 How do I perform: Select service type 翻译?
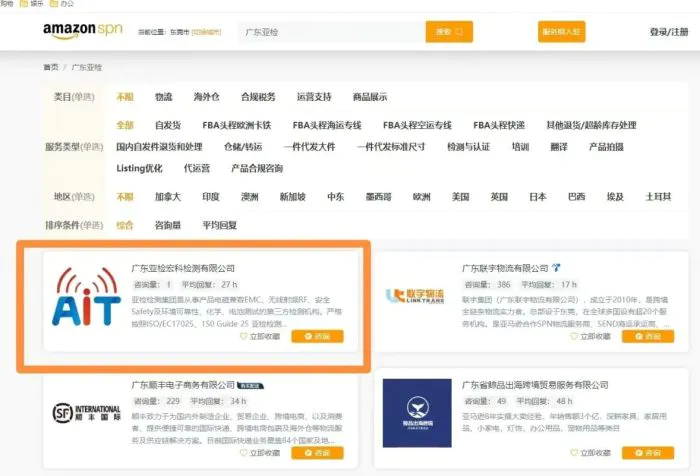point(559,146)
